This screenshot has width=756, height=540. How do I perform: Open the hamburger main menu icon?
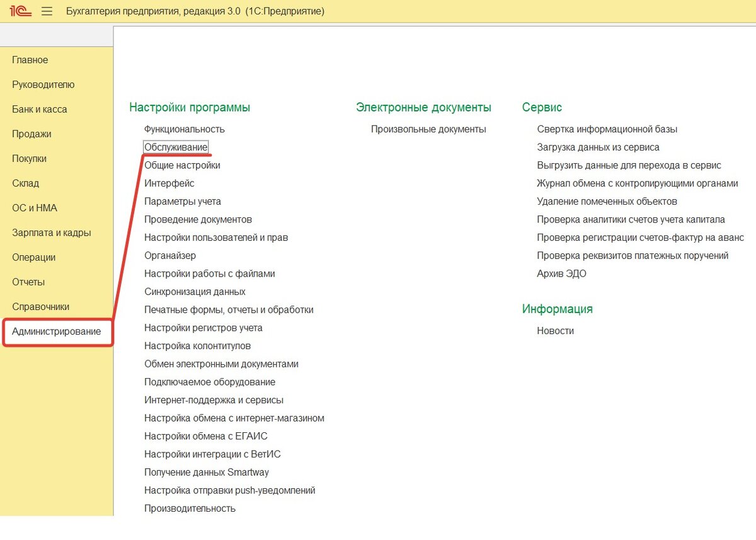click(x=47, y=11)
